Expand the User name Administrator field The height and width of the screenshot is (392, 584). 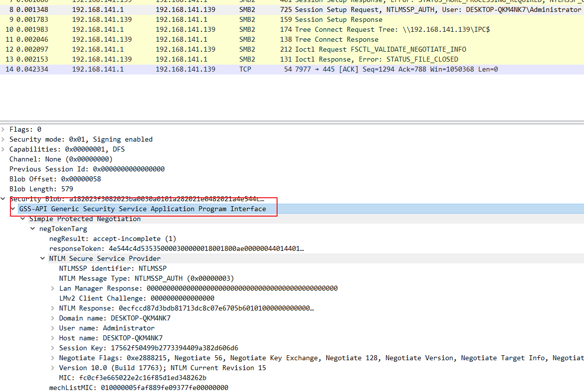click(53, 328)
